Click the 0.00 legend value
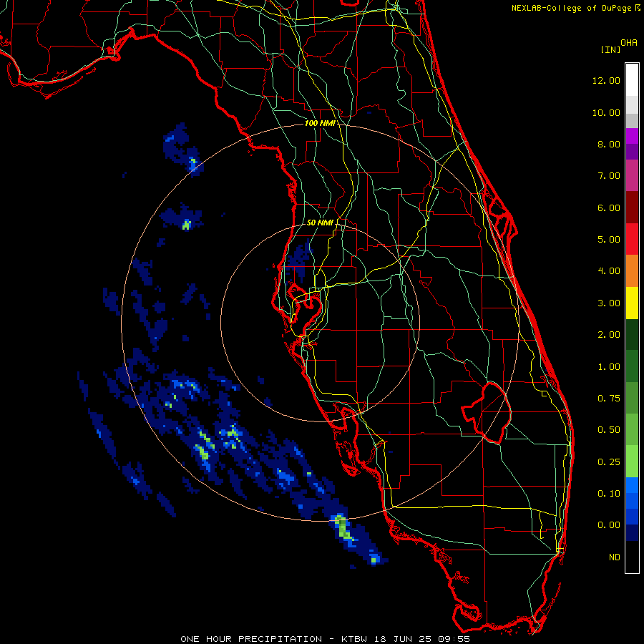 click(x=609, y=525)
